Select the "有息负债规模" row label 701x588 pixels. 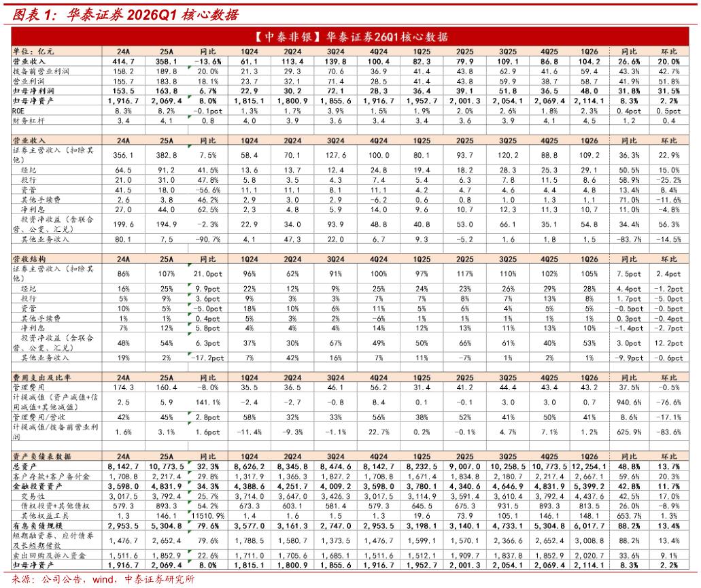(37, 526)
